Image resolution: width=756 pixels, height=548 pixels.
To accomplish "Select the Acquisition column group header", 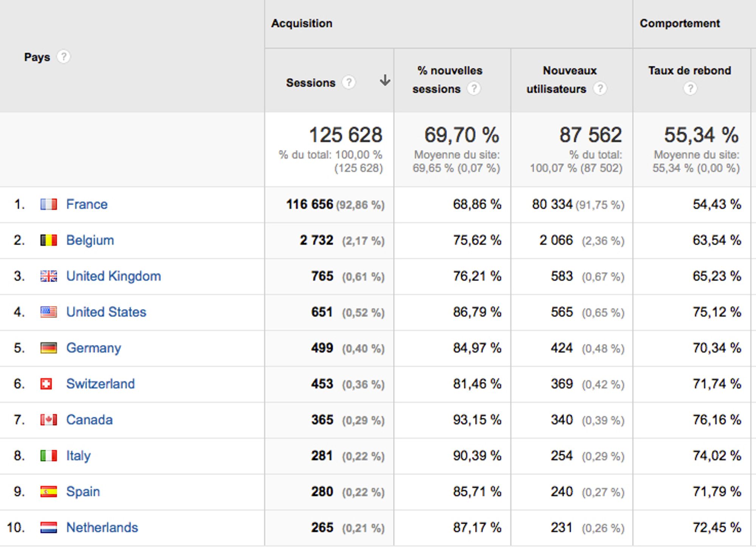I will [x=302, y=23].
